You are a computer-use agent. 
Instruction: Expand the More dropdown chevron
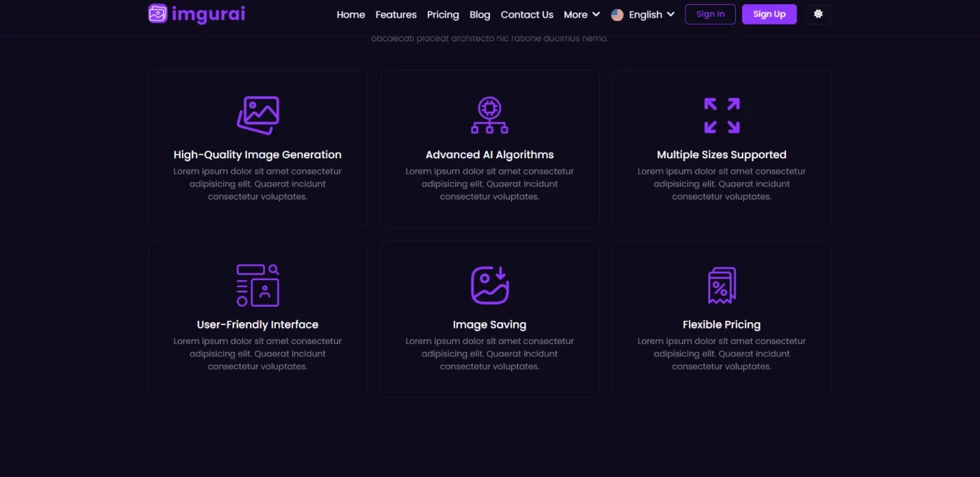point(596,14)
